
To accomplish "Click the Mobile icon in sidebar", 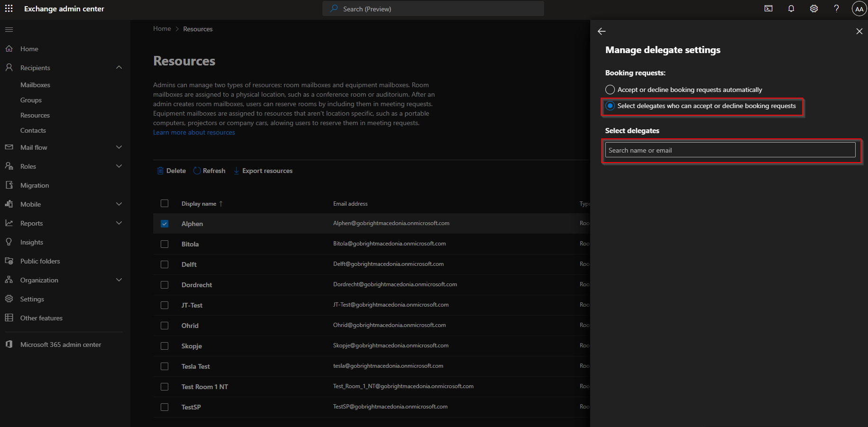I will [x=9, y=204].
